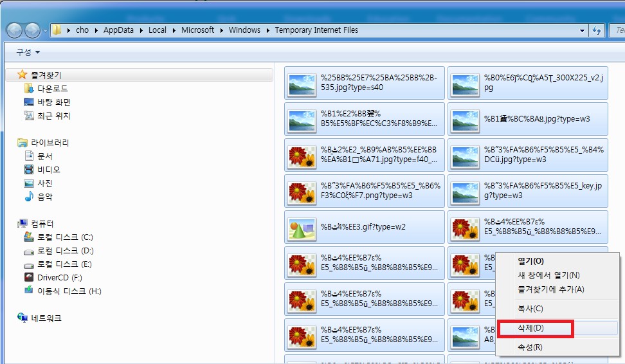The height and width of the screenshot is (364, 625).
Task: Click the Back navigation arrow button
Action: (15, 30)
